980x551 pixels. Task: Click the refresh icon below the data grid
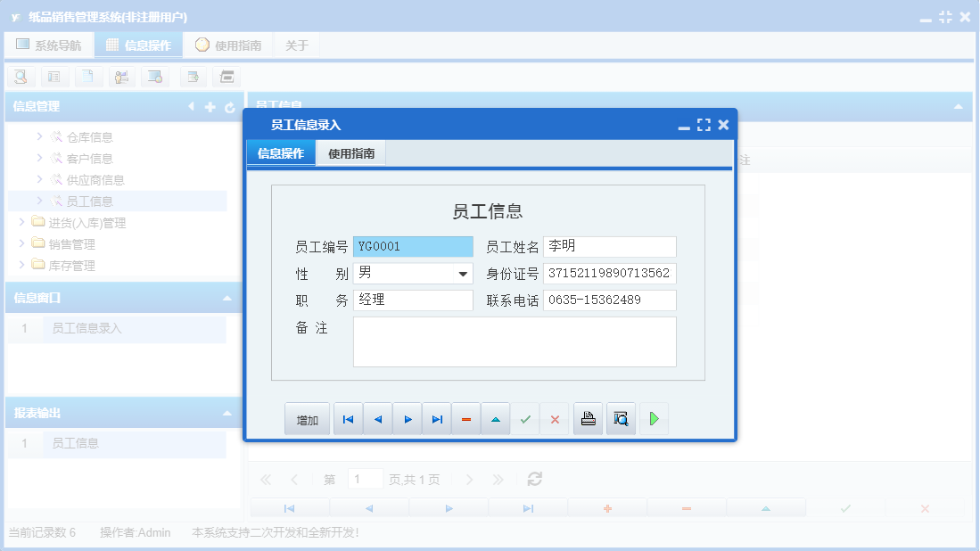coord(534,479)
